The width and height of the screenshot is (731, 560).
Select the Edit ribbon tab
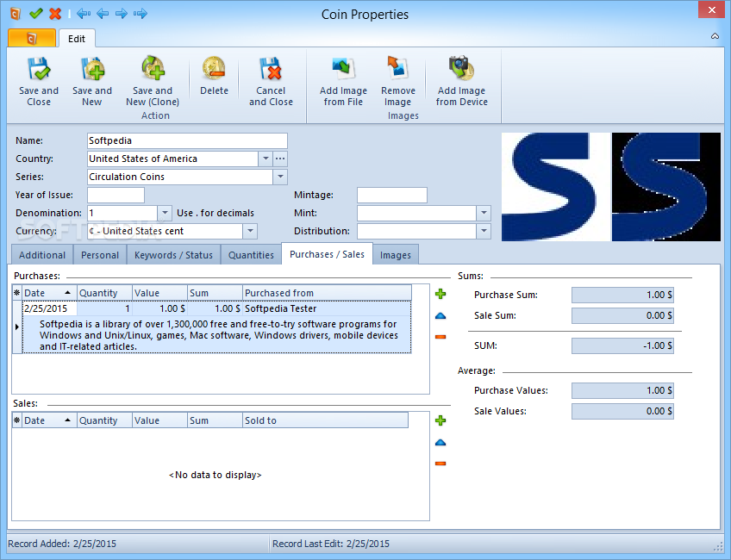[77, 39]
